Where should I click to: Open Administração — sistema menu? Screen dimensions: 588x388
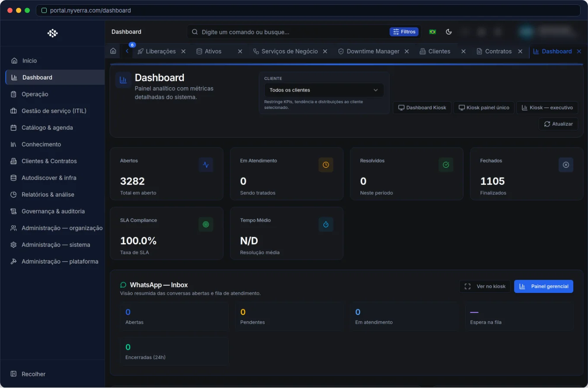pyautogui.click(x=55, y=245)
